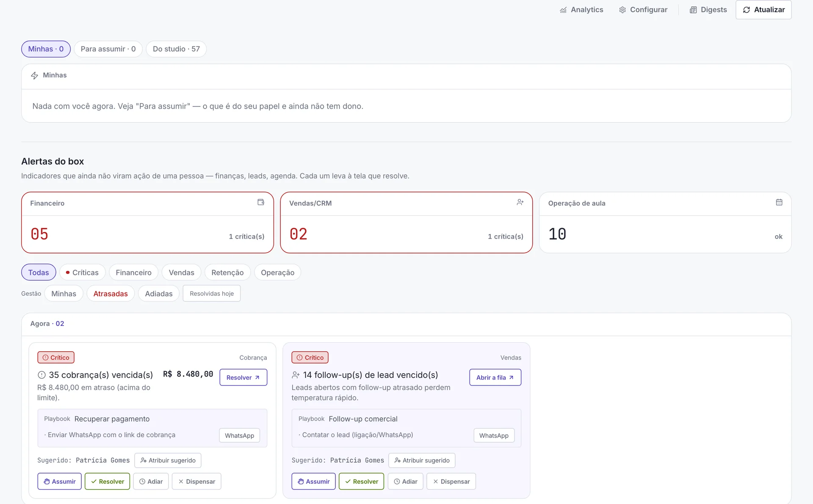Click the wallet icon on Financeiro card

(x=261, y=202)
